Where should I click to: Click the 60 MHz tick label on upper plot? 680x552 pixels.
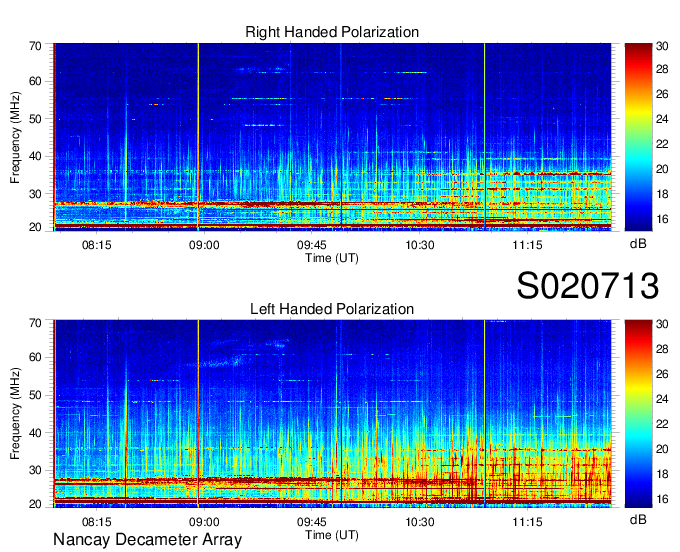coord(36,81)
